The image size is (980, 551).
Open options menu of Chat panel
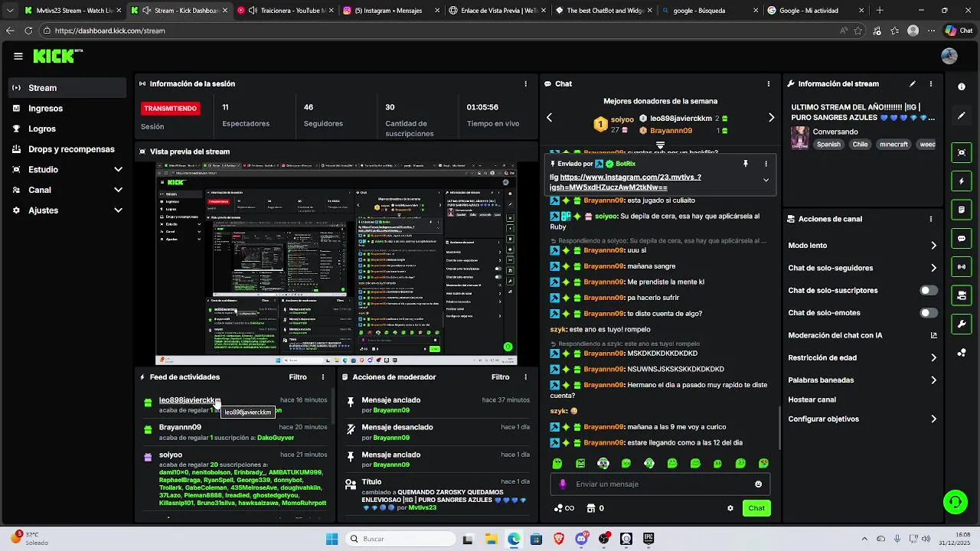tap(769, 83)
